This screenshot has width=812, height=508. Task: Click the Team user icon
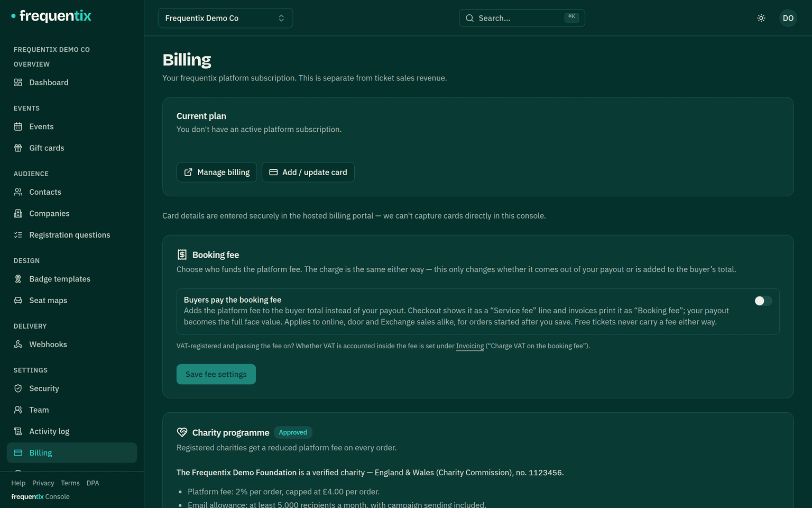pyautogui.click(x=18, y=410)
